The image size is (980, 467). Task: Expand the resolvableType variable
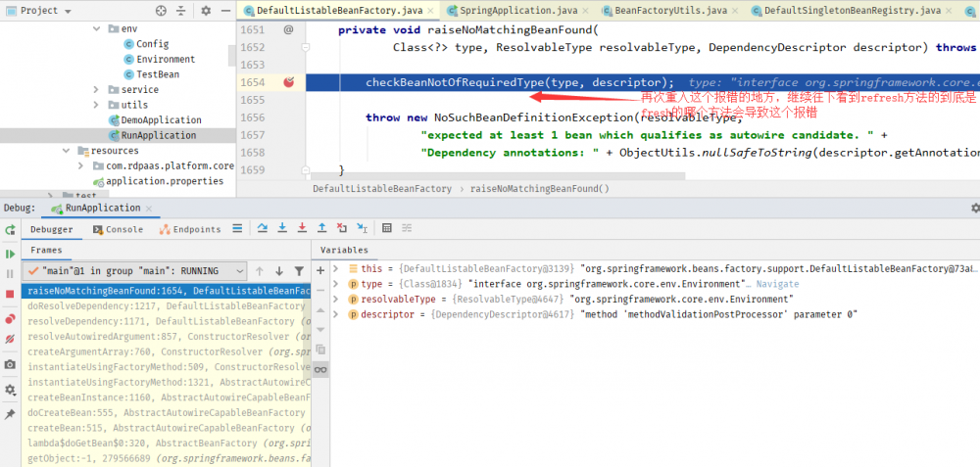click(335, 299)
